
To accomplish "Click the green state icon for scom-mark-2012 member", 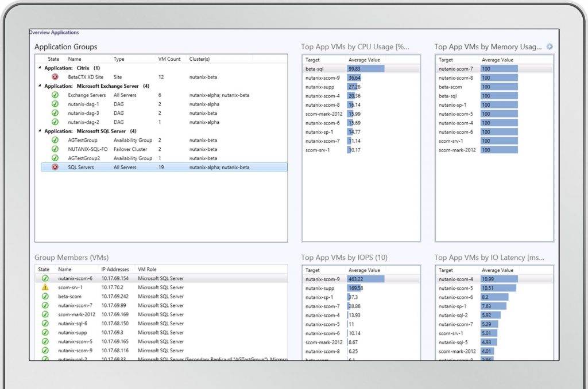I will click(45, 314).
